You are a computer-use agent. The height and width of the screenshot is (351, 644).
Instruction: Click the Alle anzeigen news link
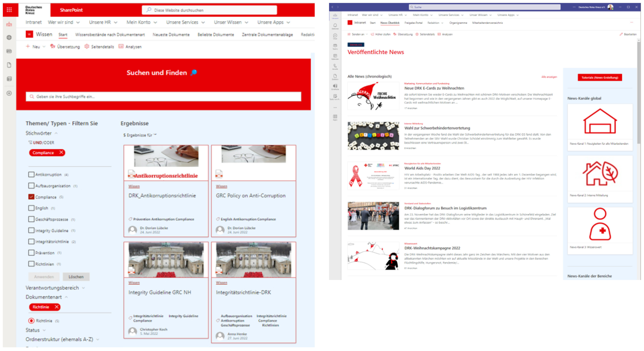549,77
